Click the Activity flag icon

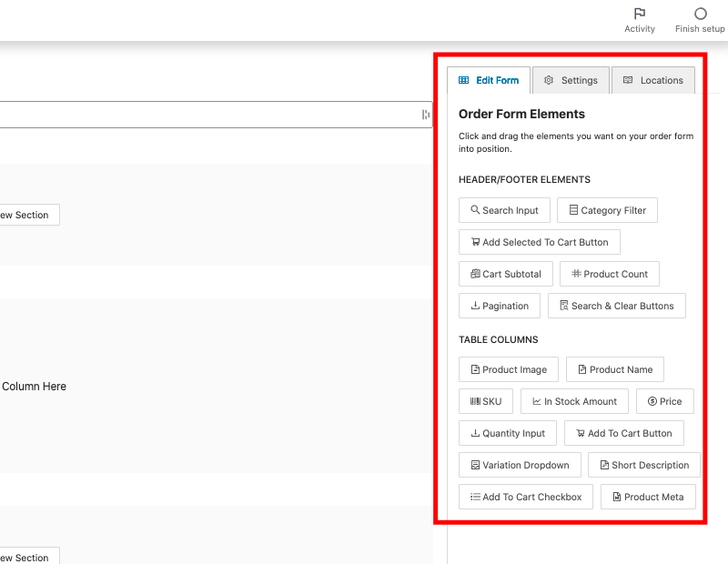pyautogui.click(x=640, y=14)
